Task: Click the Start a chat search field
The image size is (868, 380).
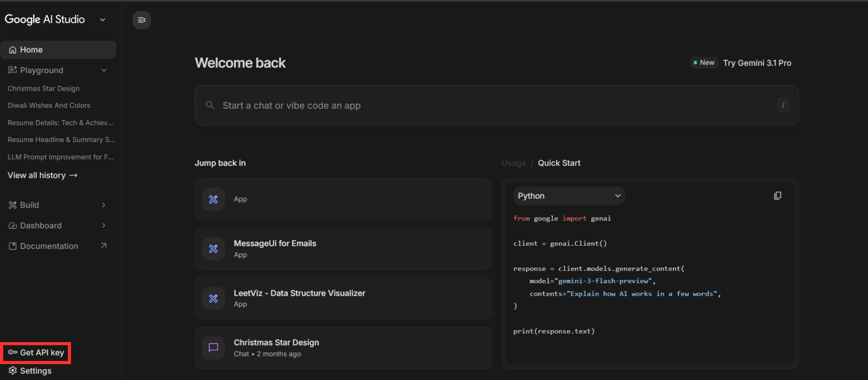Action: pyautogui.click(x=496, y=106)
